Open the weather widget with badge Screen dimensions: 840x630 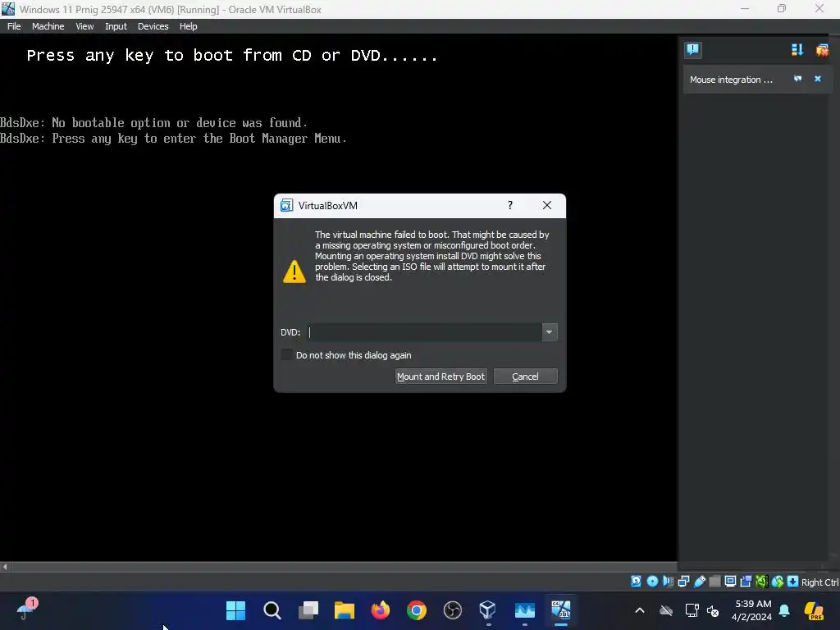click(x=25, y=609)
